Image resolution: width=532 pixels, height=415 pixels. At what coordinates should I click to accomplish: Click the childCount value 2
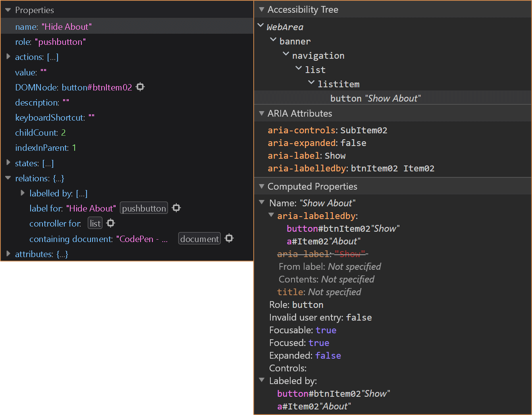pos(64,133)
